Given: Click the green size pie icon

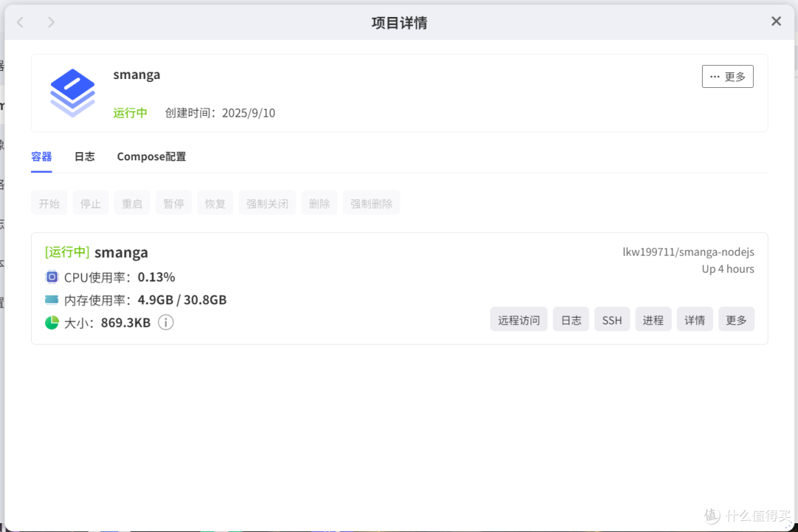Looking at the screenshot, I should [52, 322].
